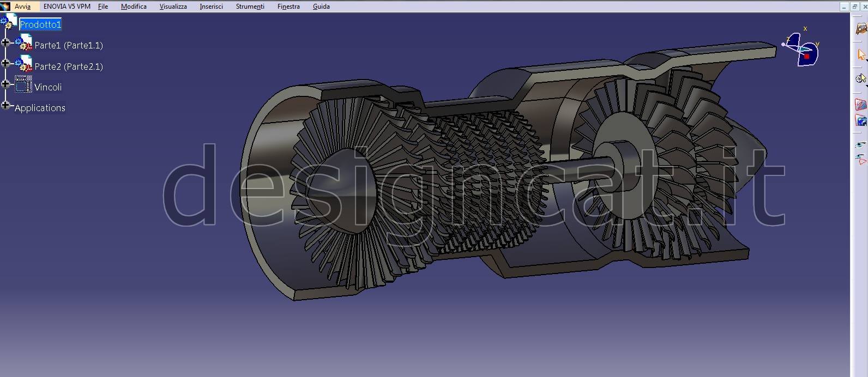Open ENOVIA V5 VPM menu

coord(67,7)
